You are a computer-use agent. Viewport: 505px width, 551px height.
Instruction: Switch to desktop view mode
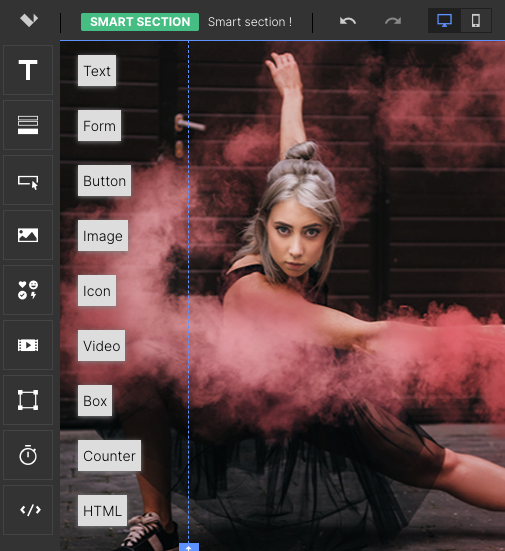click(x=444, y=20)
